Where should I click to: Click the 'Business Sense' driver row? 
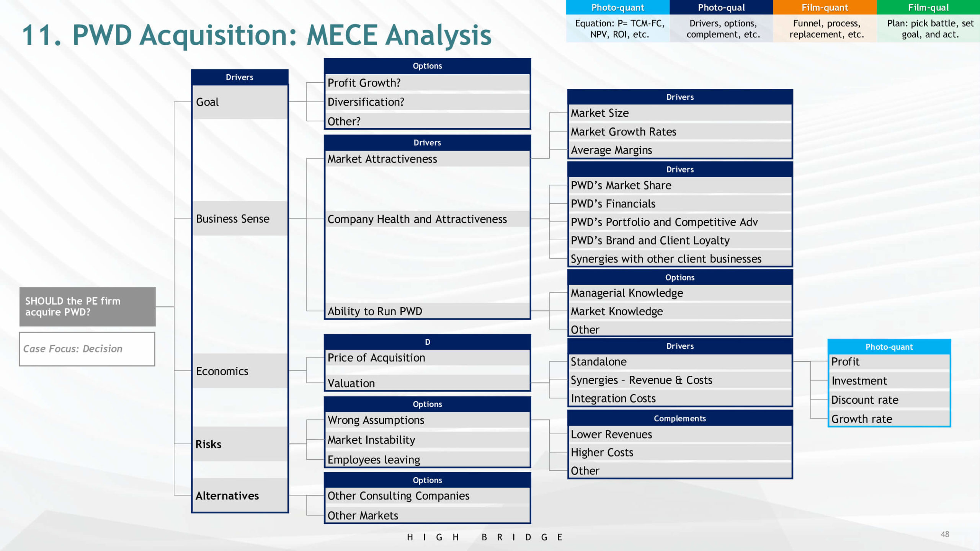click(240, 218)
